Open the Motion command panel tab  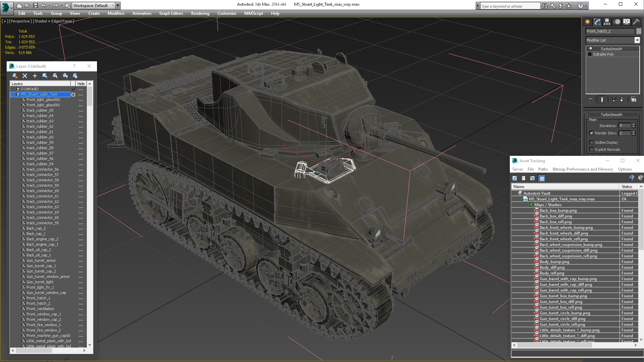[617, 22]
